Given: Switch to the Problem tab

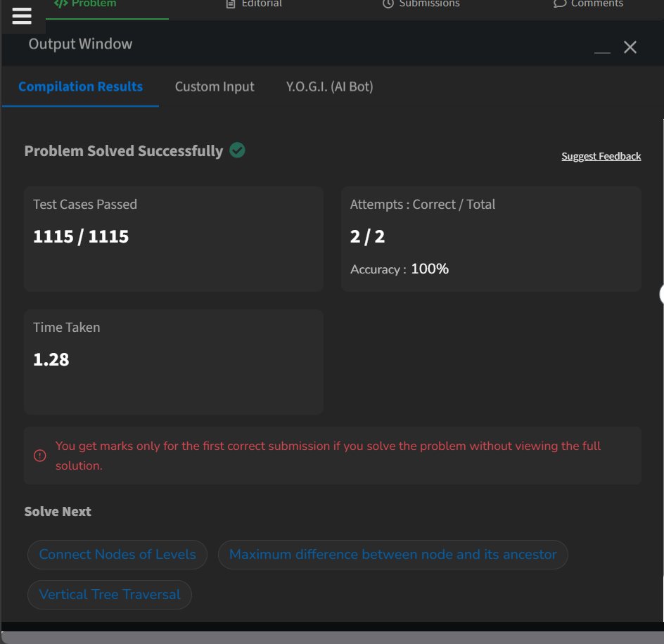Looking at the screenshot, I should [x=86, y=4].
